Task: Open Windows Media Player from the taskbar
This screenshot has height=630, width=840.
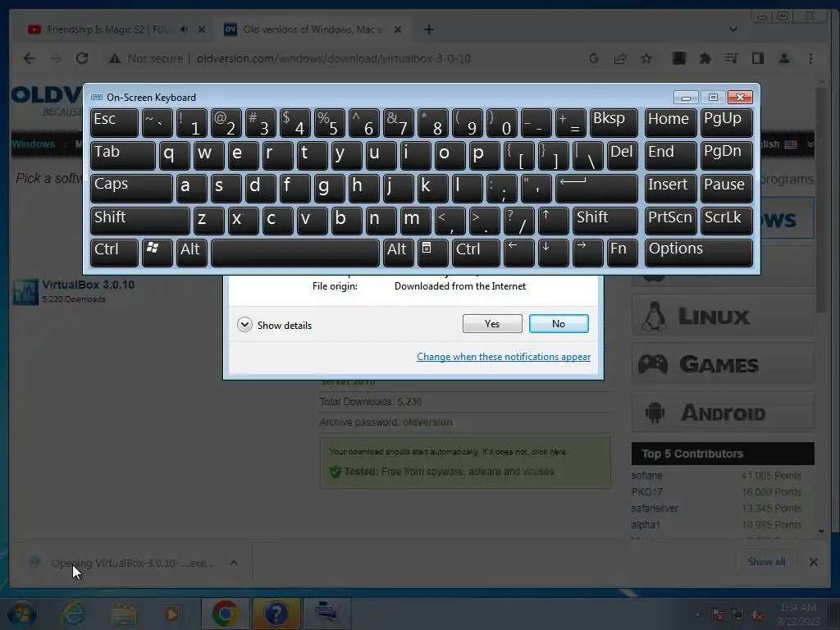Action: (x=172, y=614)
